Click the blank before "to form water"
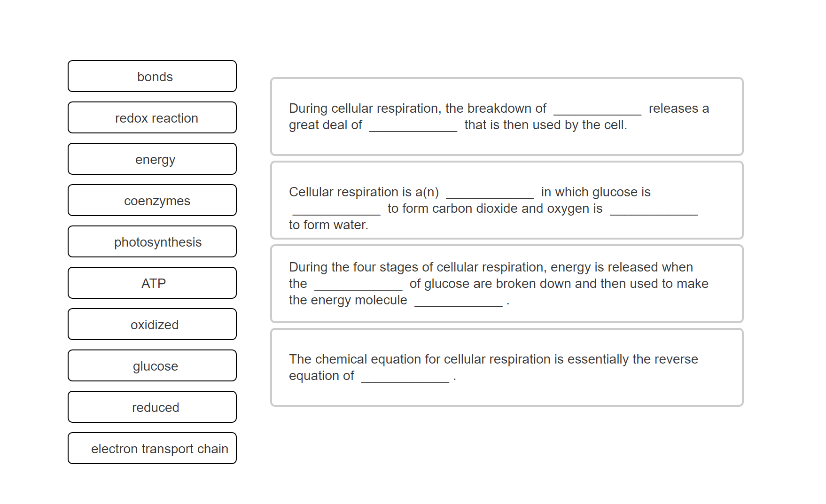This screenshot has height=504, width=826. (x=653, y=211)
